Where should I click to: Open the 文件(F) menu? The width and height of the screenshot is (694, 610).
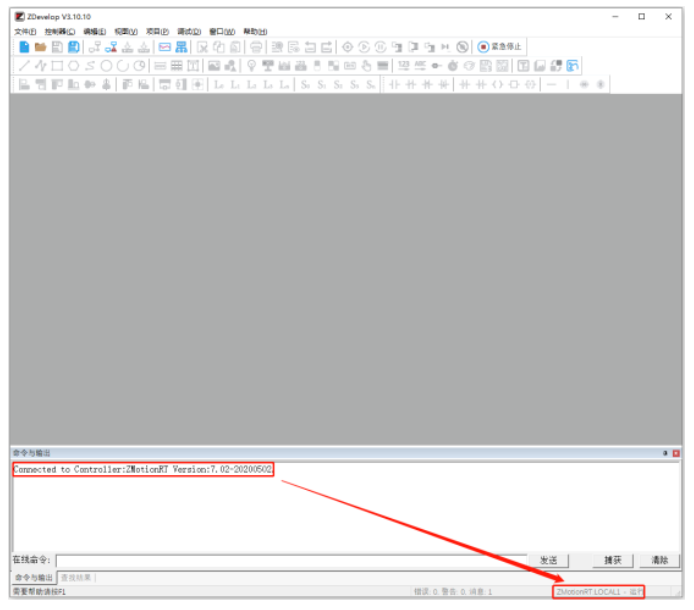[x=25, y=32]
